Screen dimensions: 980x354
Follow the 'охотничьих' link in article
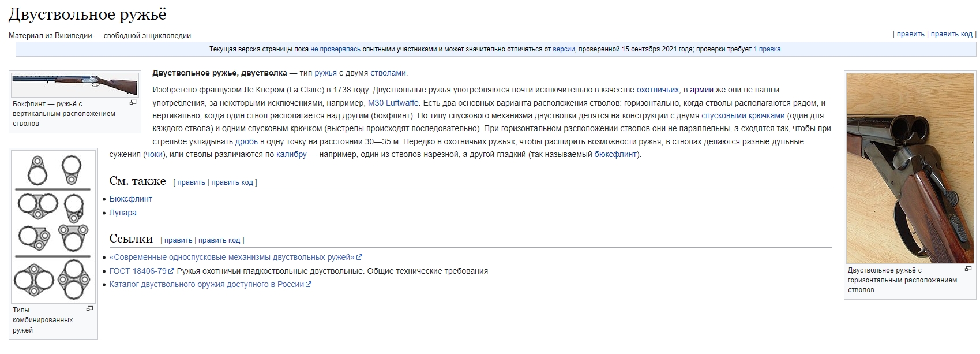(x=658, y=90)
